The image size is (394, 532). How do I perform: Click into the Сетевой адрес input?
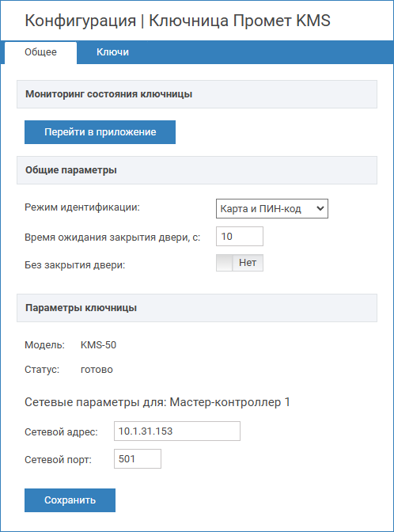coord(177,431)
